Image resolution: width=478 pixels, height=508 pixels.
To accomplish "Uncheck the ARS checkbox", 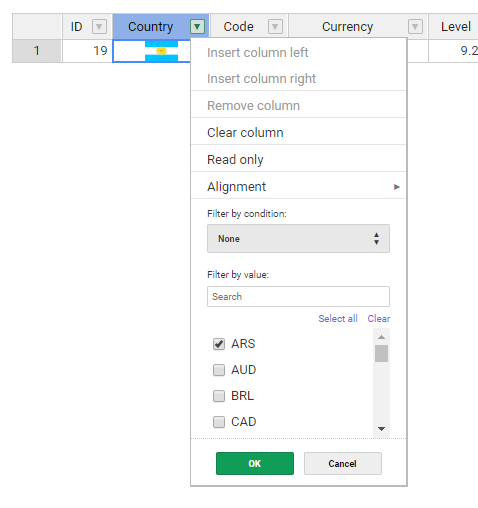I will [219, 344].
